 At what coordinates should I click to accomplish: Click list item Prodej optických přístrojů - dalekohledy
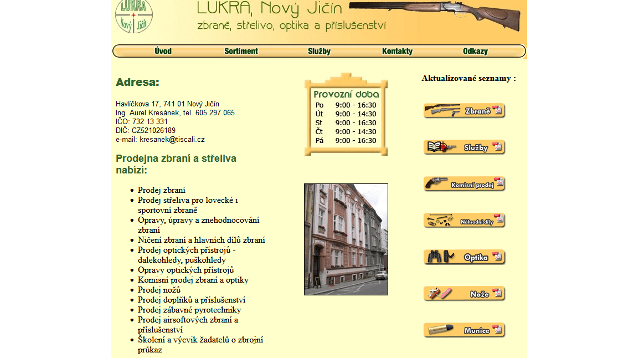187,255
